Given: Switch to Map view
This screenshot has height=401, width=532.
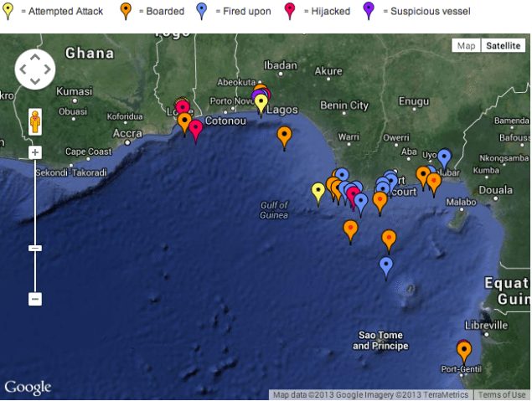Looking at the screenshot, I should point(465,46).
